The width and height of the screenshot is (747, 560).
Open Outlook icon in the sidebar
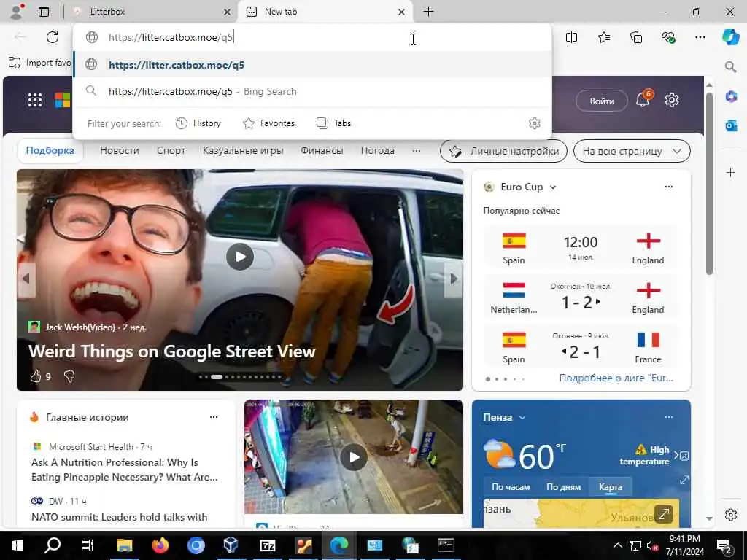pyautogui.click(x=731, y=125)
